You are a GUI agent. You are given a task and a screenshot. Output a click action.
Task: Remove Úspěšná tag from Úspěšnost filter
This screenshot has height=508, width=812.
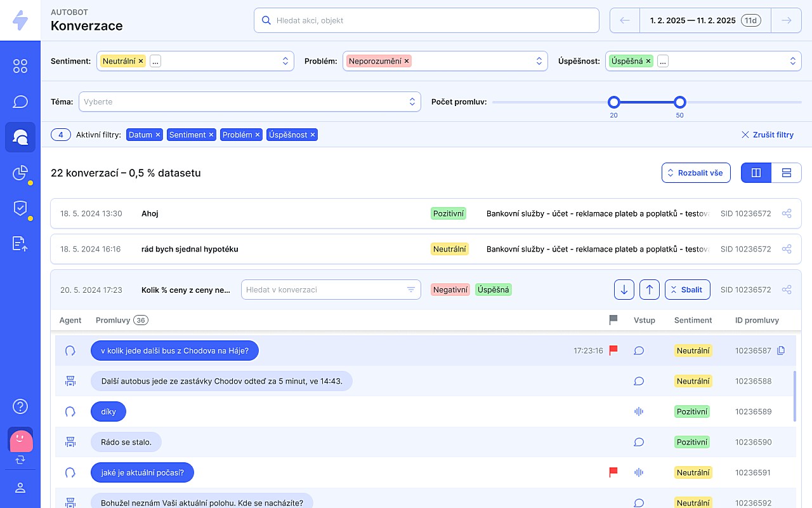coord(648,61)
